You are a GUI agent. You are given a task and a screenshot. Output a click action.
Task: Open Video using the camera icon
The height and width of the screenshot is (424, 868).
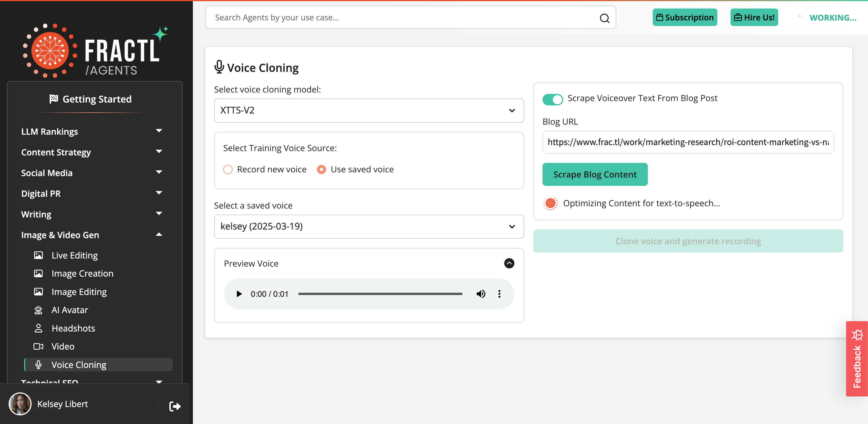[x=38, y=346]
